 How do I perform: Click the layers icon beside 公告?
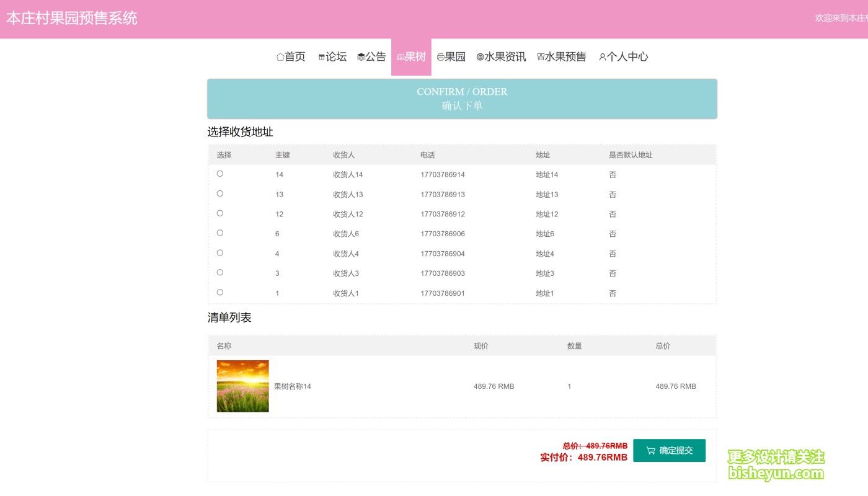pyautogui.click(x=361, y=57)
